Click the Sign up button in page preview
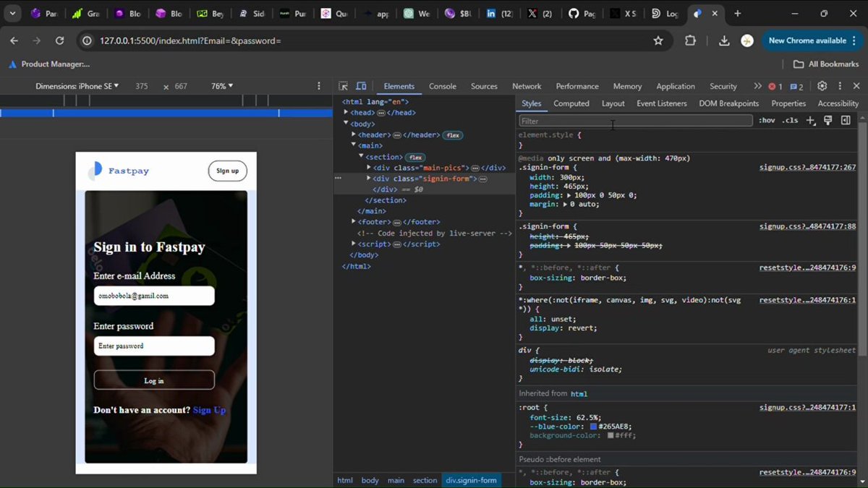 click(227, 171)
